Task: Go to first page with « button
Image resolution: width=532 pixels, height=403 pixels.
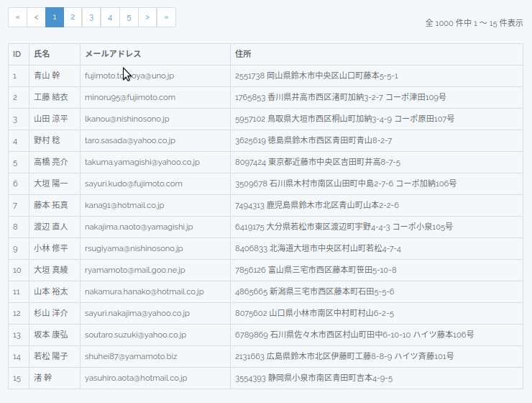Action: point(18,17)
